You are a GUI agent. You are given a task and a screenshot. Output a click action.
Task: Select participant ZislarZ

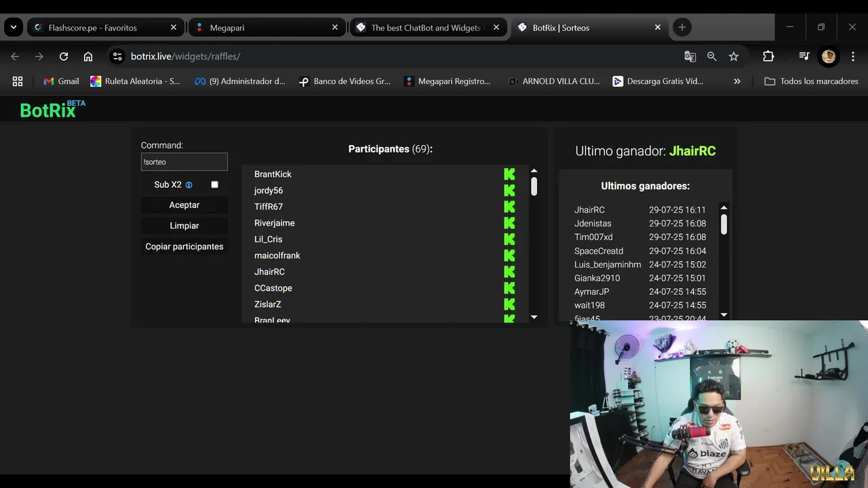point(268,304)
